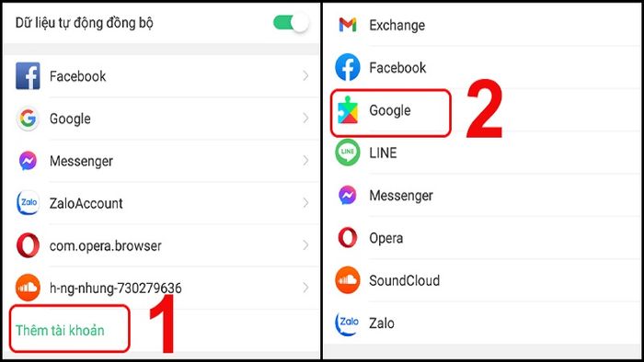Tap the Google G logo icon
This screenshot has height=362, width=644.
(x=28, y=119)
